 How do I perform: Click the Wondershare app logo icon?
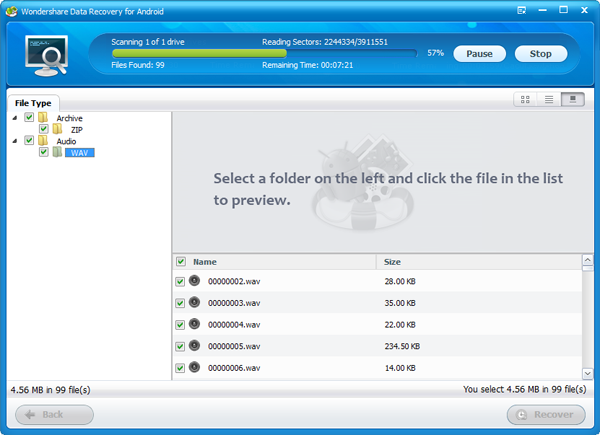coord(11,11)
